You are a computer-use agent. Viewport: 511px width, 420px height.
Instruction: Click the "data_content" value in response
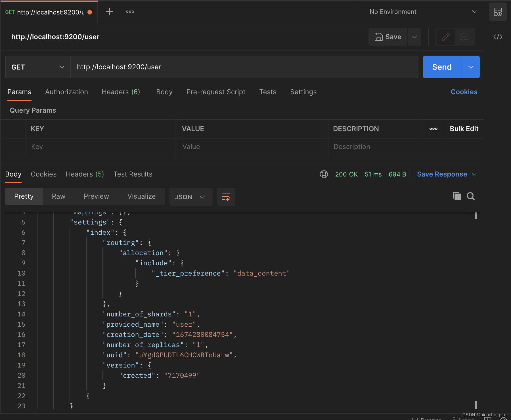tap(261, 273)
